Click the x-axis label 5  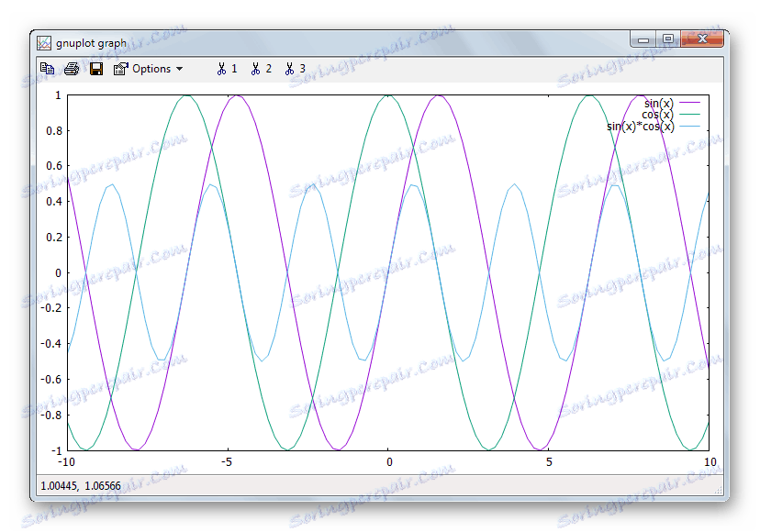coord(549,461)
